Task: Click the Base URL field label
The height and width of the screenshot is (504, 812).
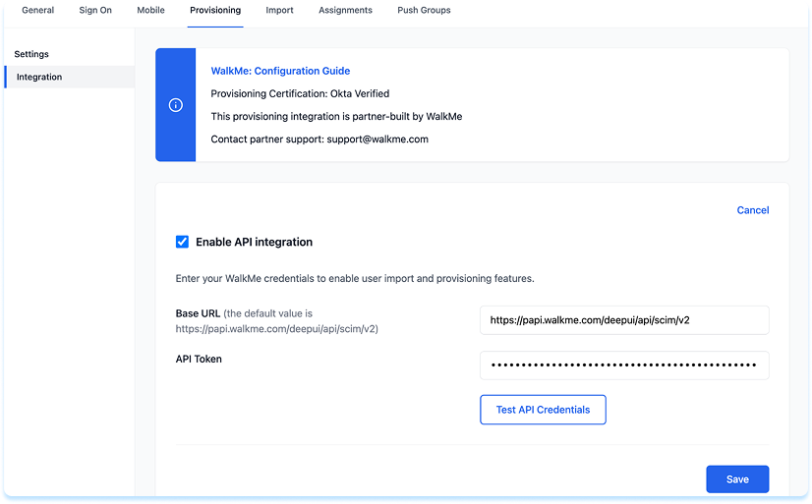Action: pos(198,313)
